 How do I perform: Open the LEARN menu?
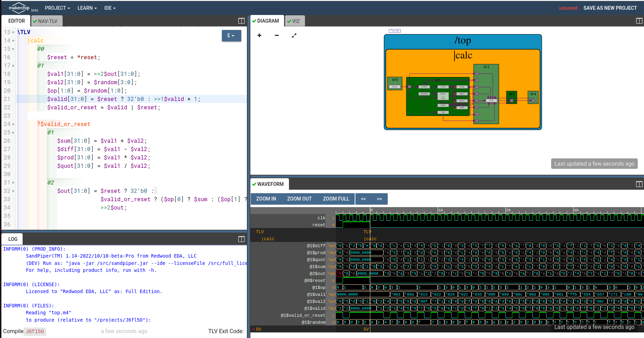coord(87,8)
